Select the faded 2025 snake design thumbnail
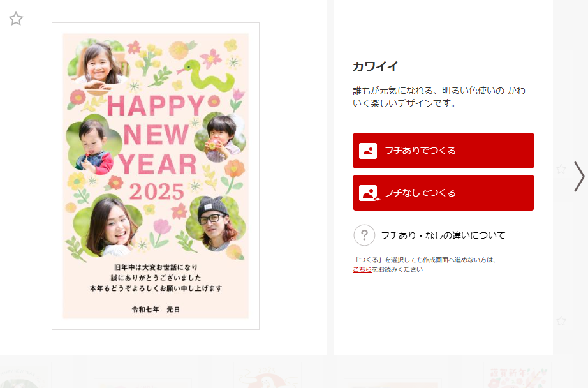The width and height of the screenshot is (588, 388). (x=267, y=375)
